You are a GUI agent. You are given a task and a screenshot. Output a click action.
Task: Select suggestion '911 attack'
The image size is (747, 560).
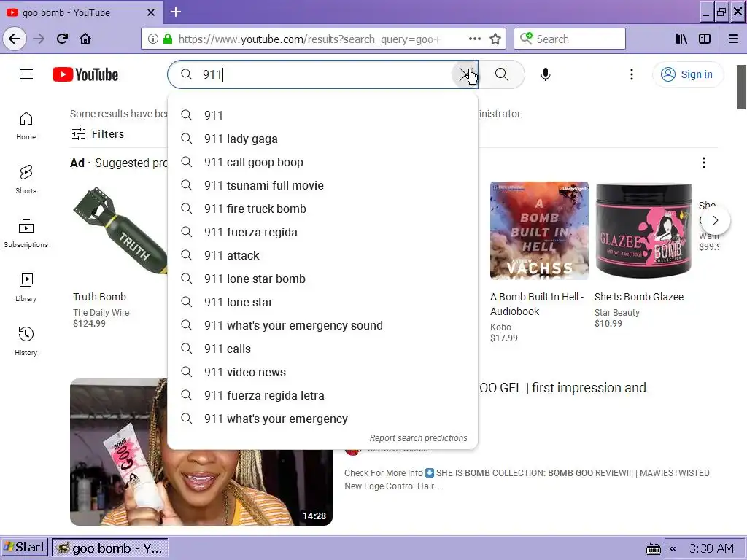pyautogui.click(x=322, y=255)
